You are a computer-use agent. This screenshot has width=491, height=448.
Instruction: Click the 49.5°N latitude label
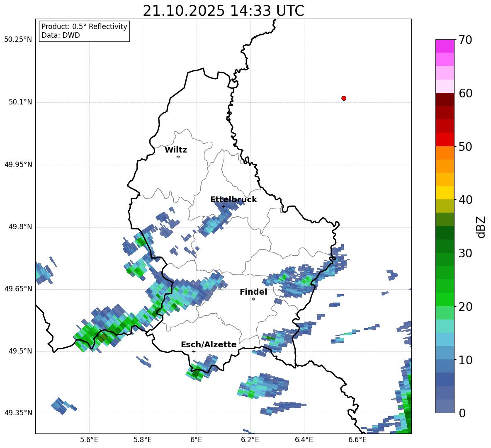coord(20,351)
